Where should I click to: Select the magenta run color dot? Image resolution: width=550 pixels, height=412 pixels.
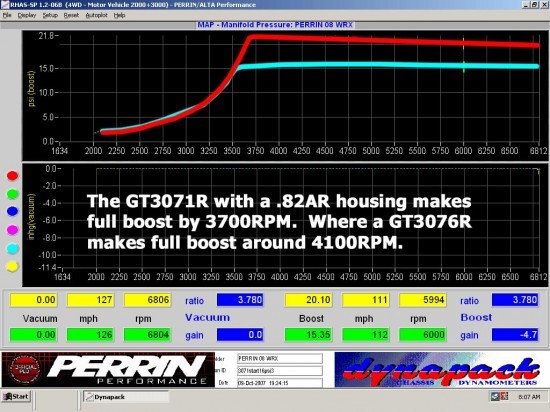pyautogui.click(x=12, y=230)
